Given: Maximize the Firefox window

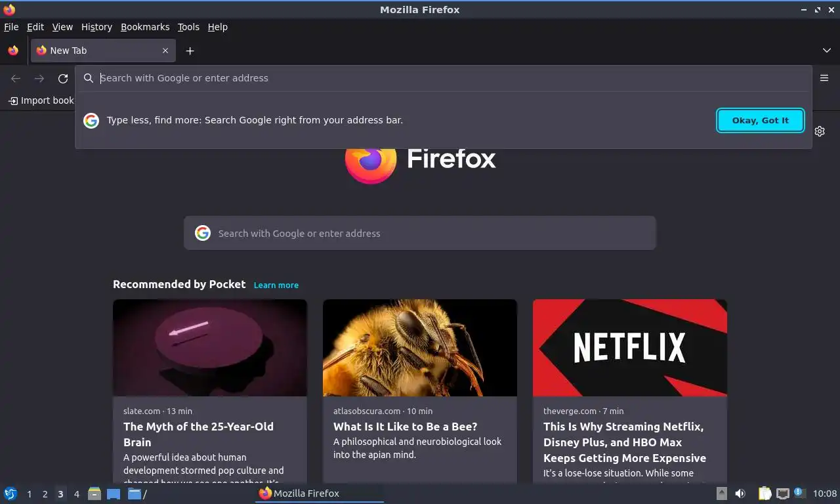Looking at the screenshot, I should (818, 10).
